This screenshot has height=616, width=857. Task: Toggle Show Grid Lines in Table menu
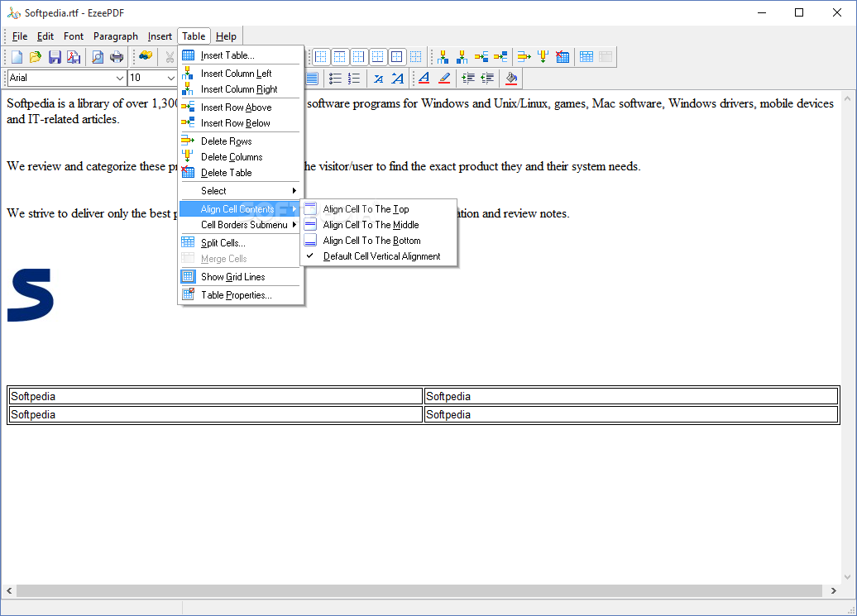click(241, 277)
